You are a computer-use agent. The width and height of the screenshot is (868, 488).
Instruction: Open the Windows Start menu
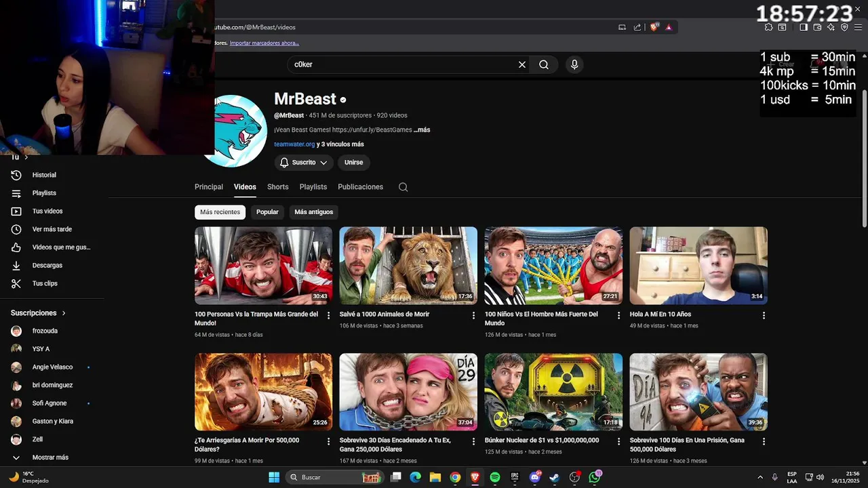pos(274,477)
